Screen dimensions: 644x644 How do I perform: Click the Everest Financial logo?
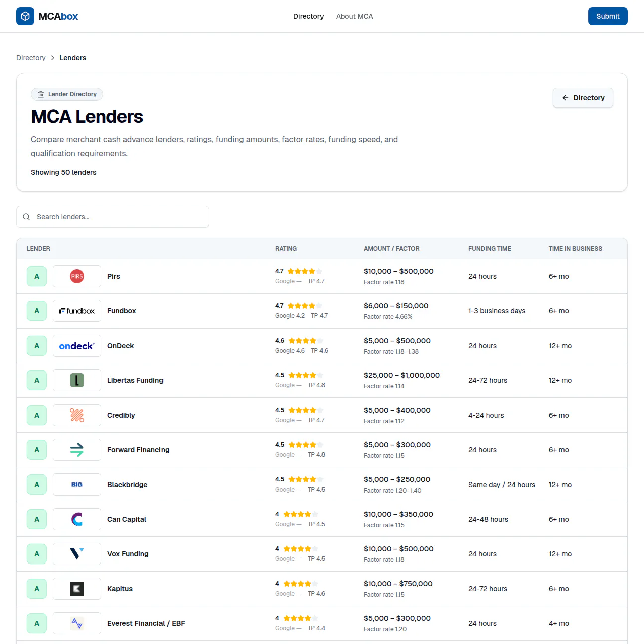point(77,623)
